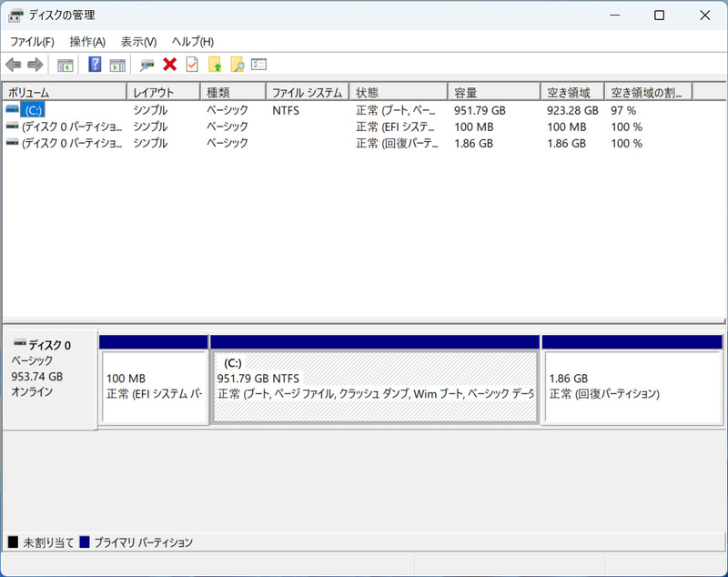Sort by the 空き領域の割... column header
Screen dimensions: 728x577
click(x=649, y=93)
